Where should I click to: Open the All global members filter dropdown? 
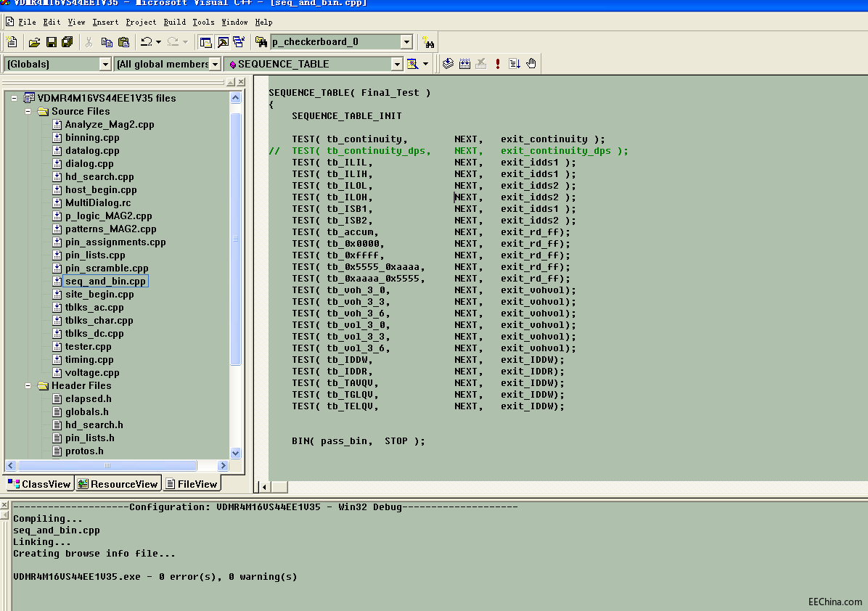coord(216,64)
